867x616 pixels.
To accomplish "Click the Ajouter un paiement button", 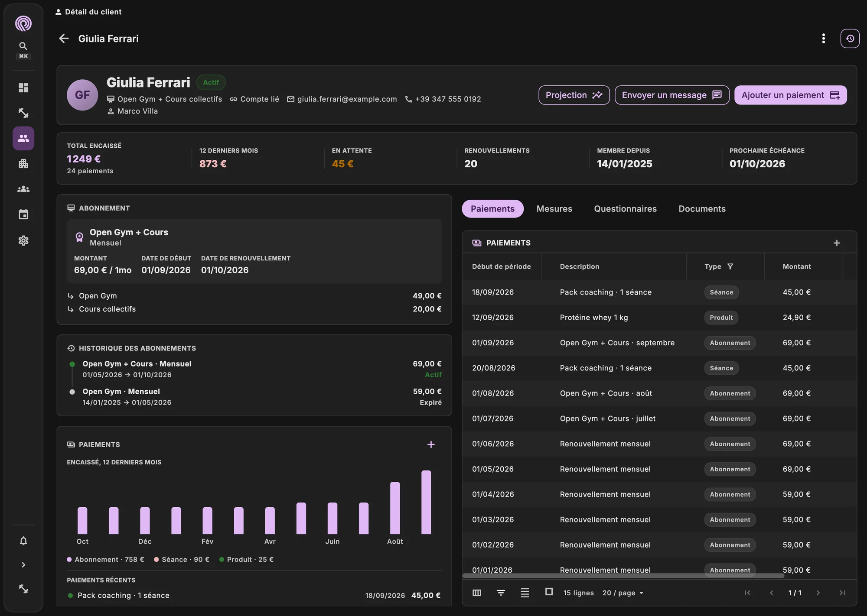I will [x=790, y=95].
